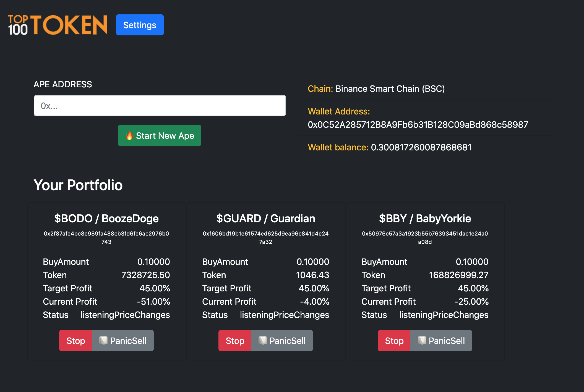584x392 pixels.
Task: Click the wallet balance value
Action: 421,147
